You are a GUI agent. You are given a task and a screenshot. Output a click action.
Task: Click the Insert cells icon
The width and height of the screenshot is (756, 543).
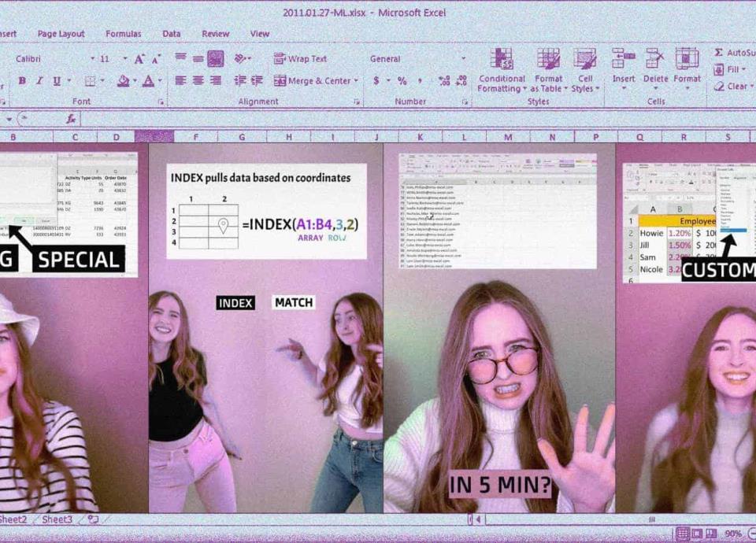coord(624,60)
